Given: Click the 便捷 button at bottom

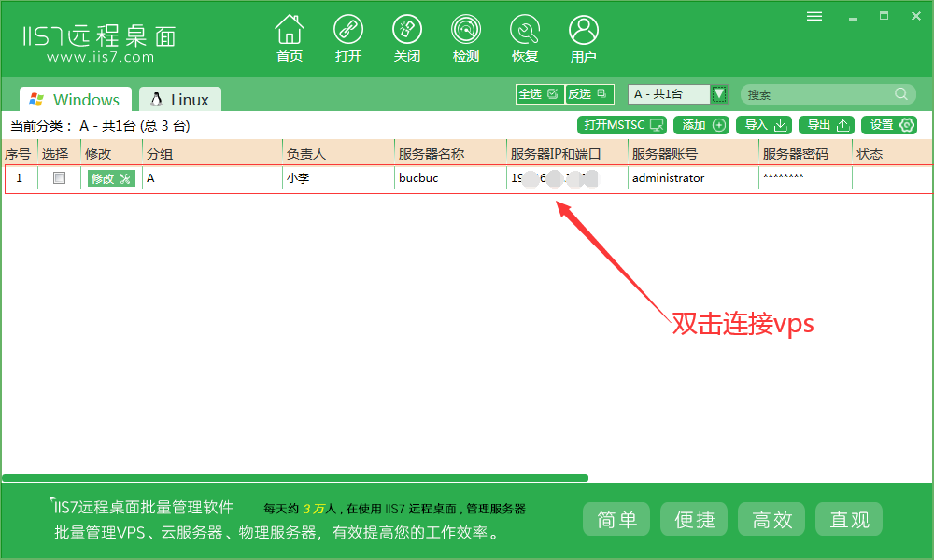Looking at the screenshot, I should tap(694, 519).
